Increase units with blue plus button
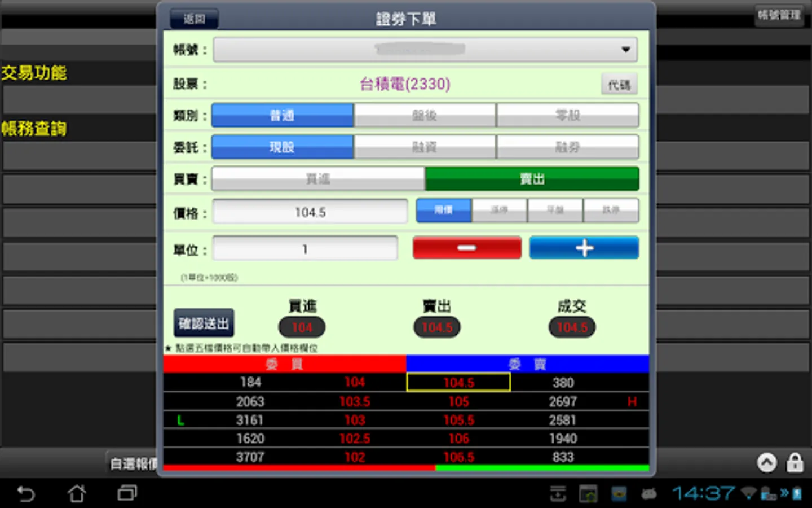Image resolution: width=812 pixels, height=508 pixels. (584, 248)
